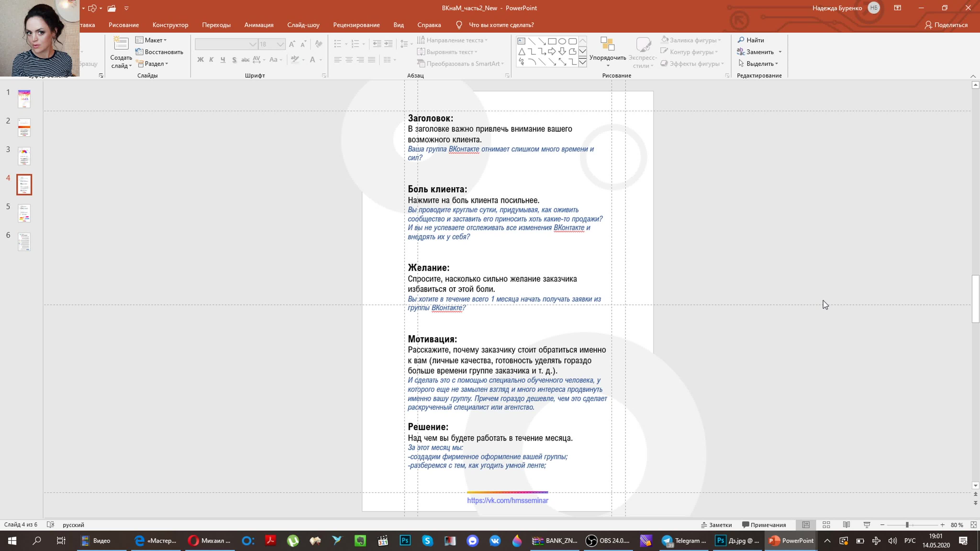Viewport: 980px width, 551px height.
Task: Align text left
Action: [x=337, y=60]
